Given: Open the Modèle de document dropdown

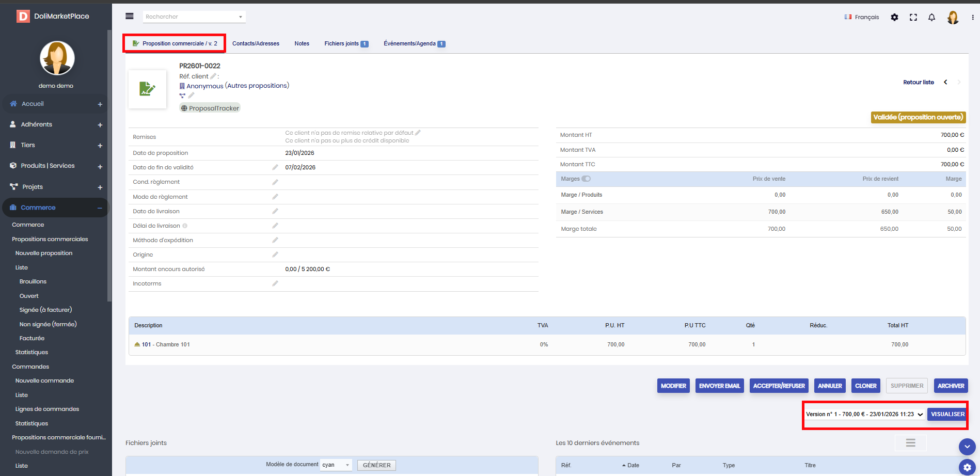Looking at the screenshot, I should (336, 465).
